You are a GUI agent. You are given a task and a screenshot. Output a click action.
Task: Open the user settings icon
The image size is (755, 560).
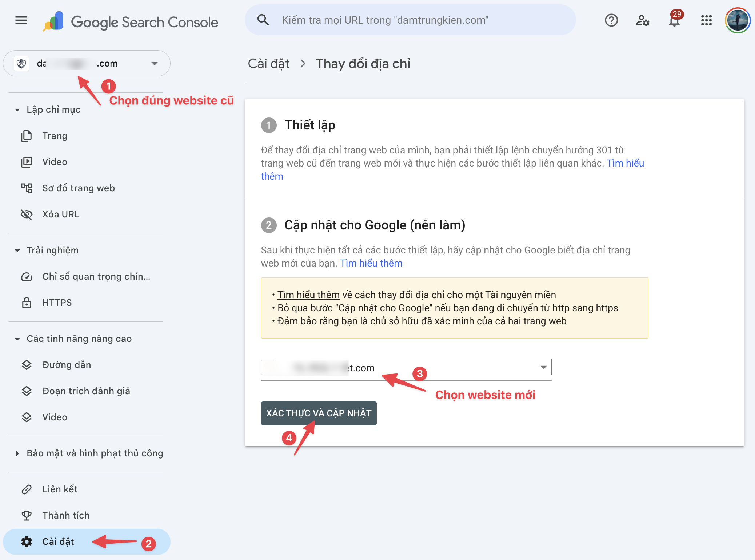[x=643, y=20]
